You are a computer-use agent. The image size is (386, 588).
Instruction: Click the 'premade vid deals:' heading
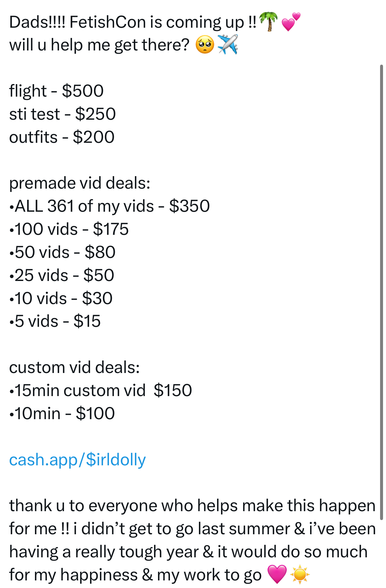(80, 183)
